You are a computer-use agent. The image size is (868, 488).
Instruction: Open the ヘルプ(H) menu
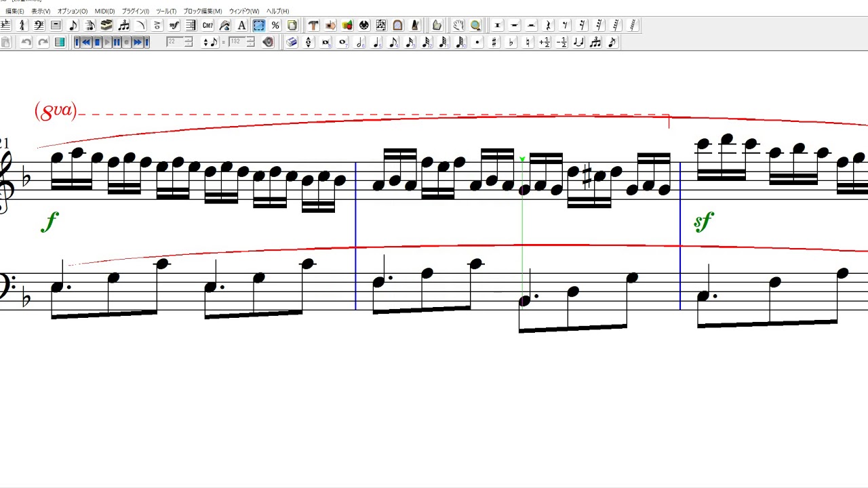pyautogui.click(x=277, y=12)
